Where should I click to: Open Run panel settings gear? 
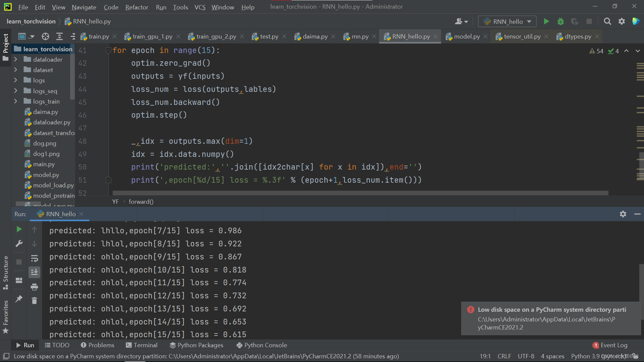tap(623, 214)
